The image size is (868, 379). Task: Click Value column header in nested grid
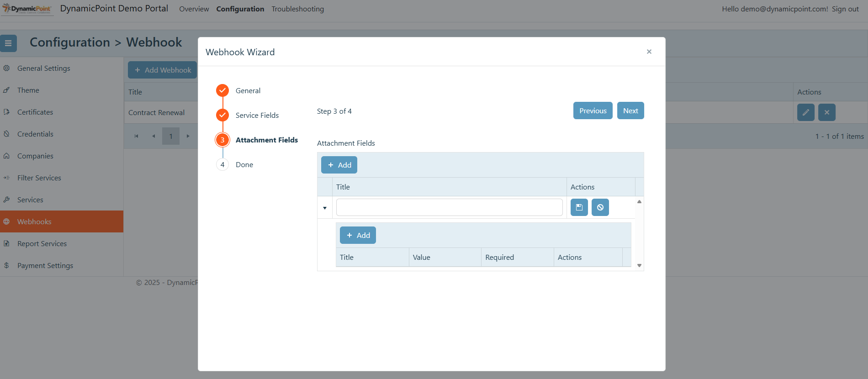tap(445, 257)
